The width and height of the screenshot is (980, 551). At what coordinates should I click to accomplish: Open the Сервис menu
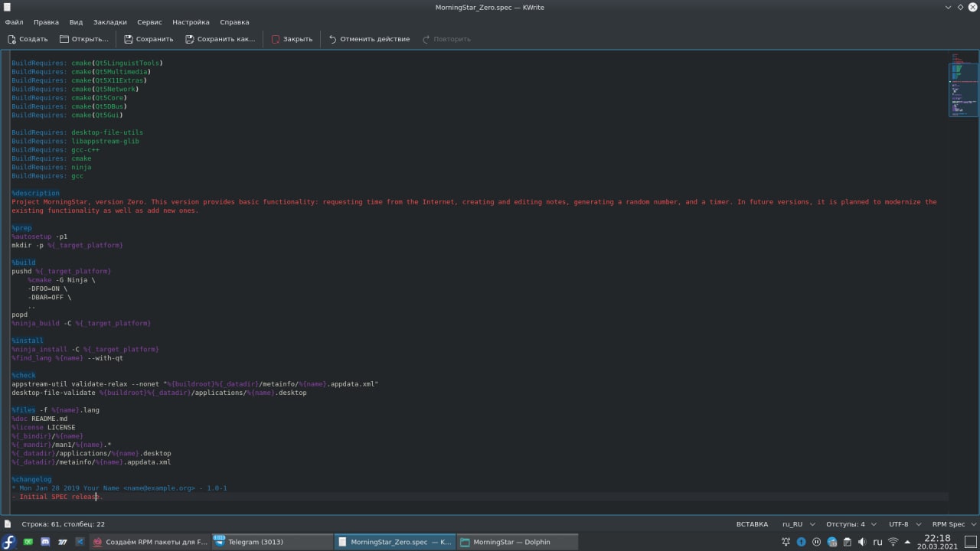[151, 22]
